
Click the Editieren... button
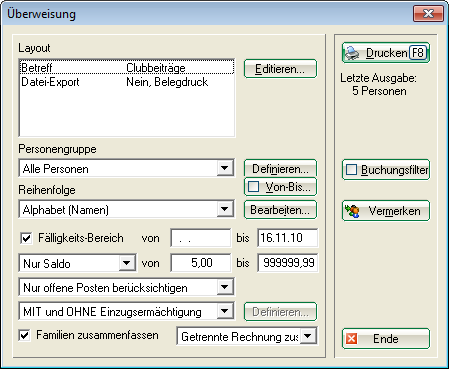click(280, 69)
